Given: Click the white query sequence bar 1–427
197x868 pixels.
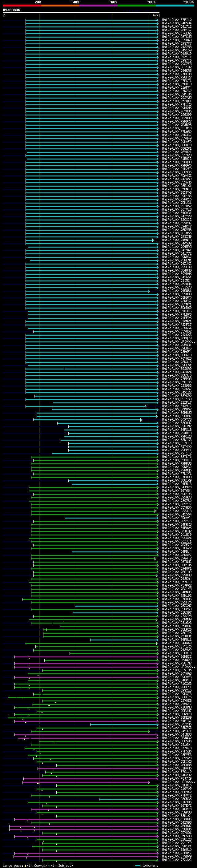Looking at the screenshot, I should point(81,13).
